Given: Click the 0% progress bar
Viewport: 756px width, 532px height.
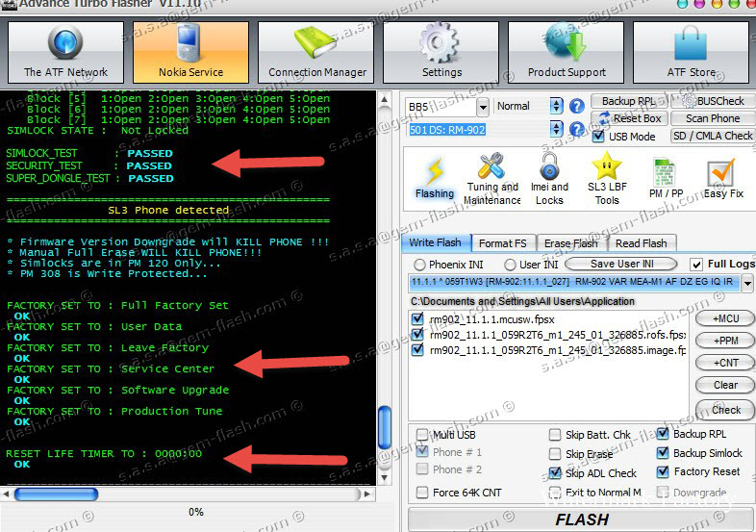Looking at the screenshot, I should [x=195, y=512].
